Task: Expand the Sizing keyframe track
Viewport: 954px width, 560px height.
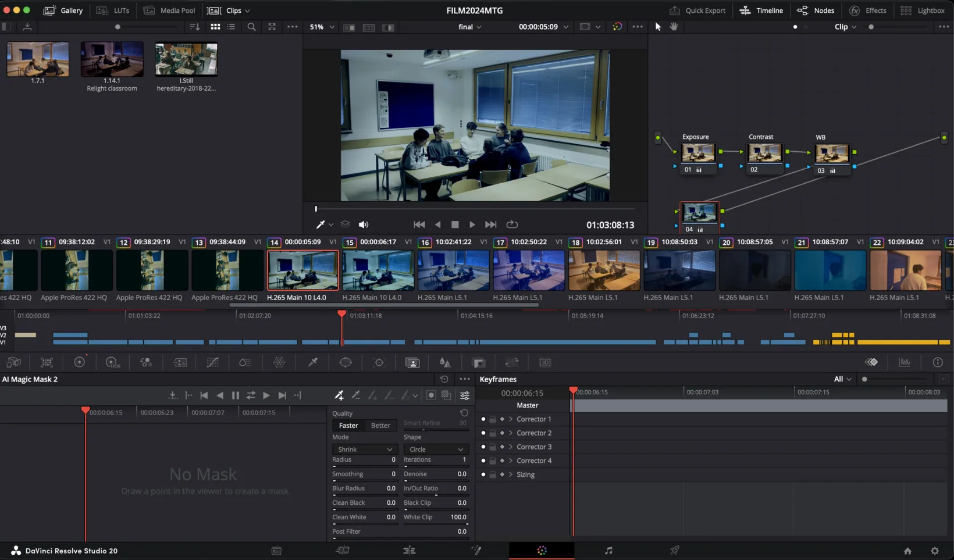Action: click(x=511, y=475)
